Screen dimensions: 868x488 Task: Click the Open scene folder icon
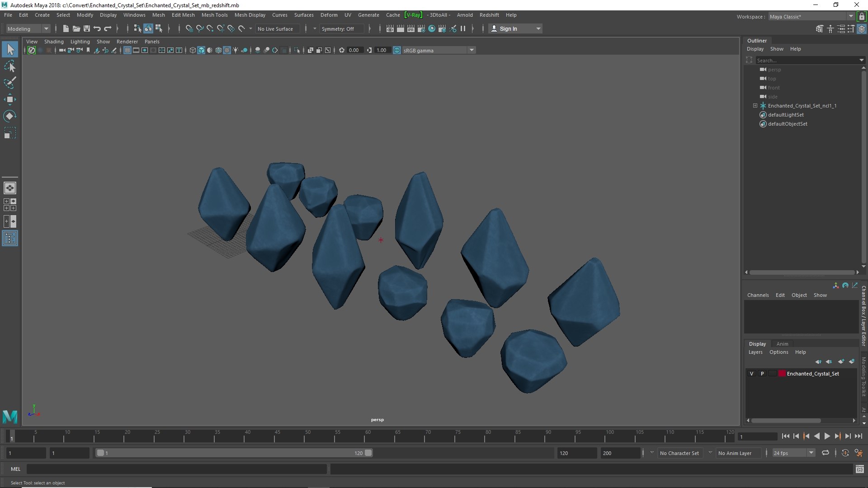[x=76, y=28]
